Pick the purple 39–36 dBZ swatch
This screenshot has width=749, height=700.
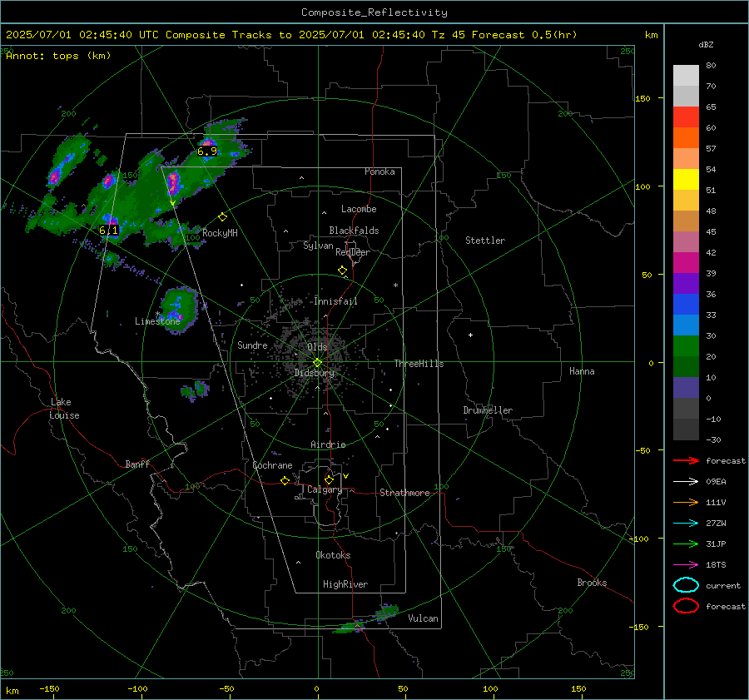686,283
